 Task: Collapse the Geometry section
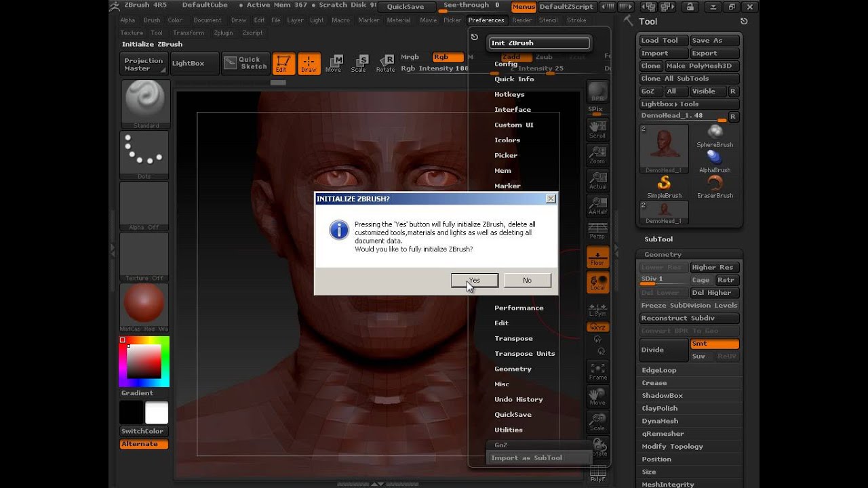click(663, 254)
